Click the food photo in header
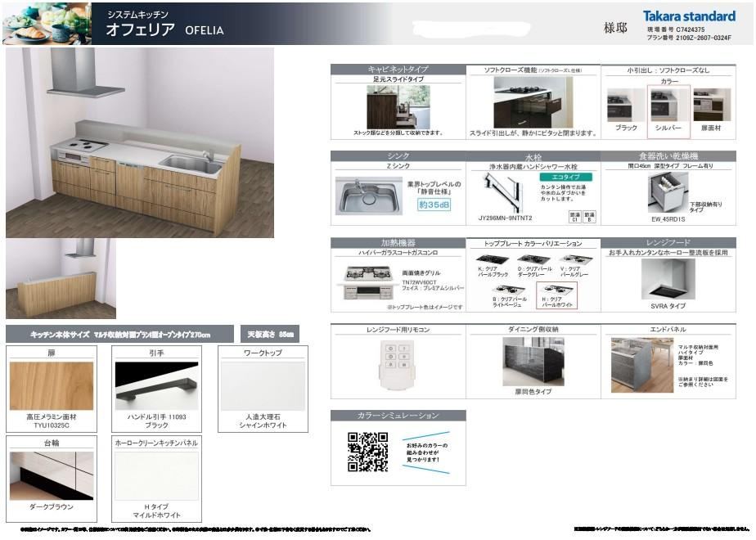This screenshot has height=540, width=756. [x=47, y=24]
